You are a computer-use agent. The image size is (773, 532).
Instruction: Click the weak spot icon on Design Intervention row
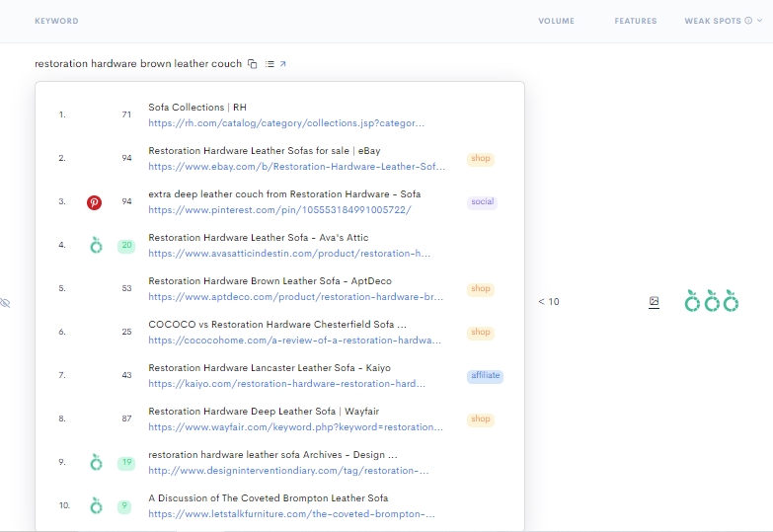point(96,462)
